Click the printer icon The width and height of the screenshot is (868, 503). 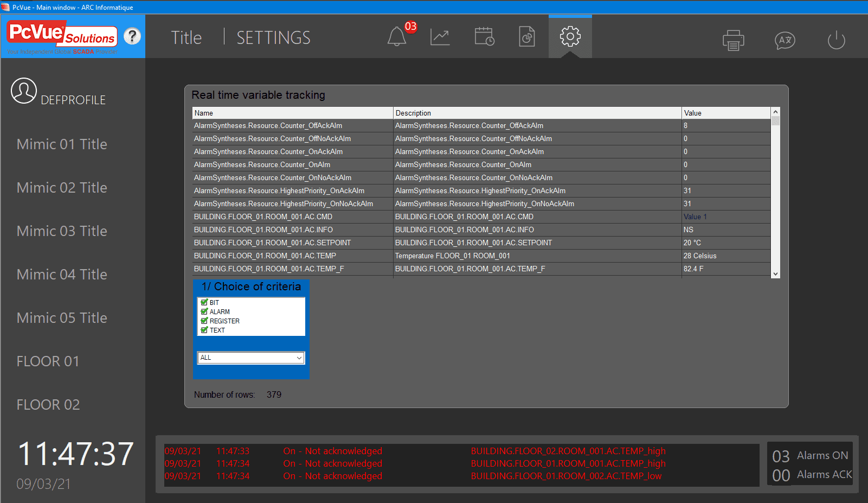(733, 40)
